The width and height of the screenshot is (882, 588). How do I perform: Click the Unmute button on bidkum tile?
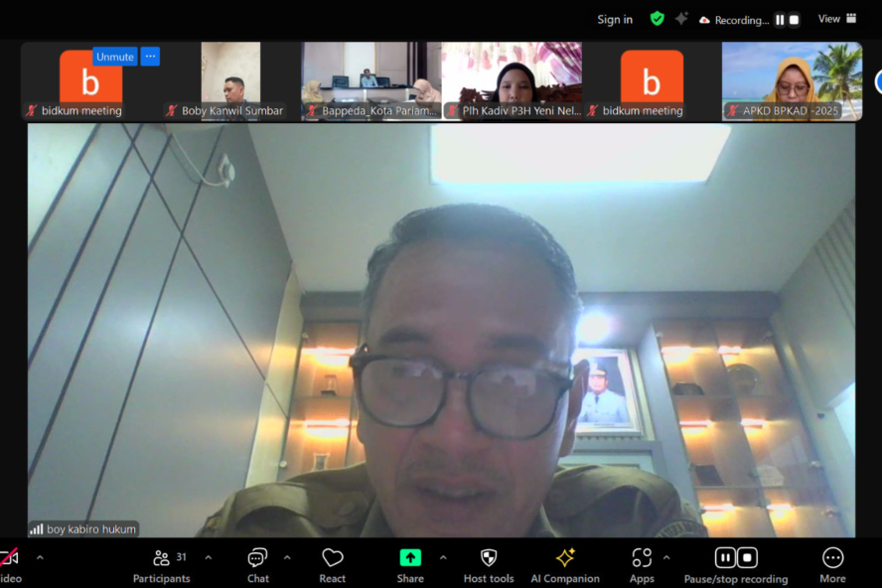coord(114,57)
